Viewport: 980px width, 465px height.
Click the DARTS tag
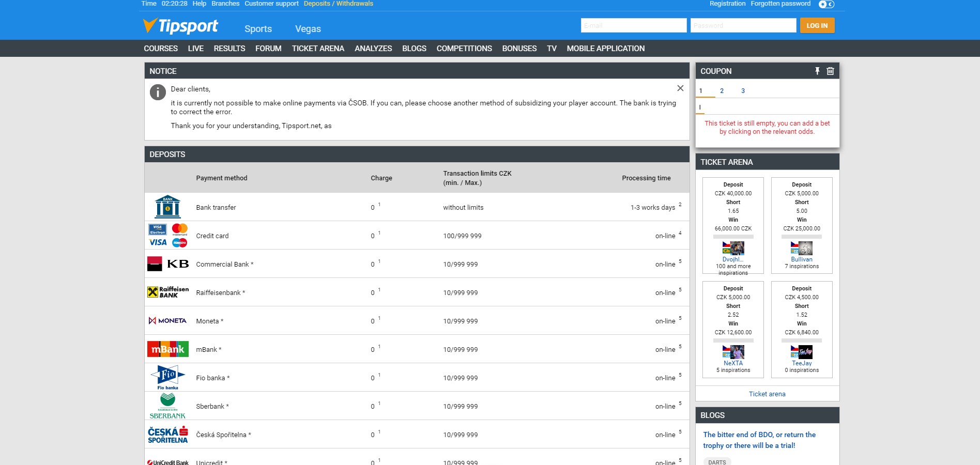[x=717, y=462]
